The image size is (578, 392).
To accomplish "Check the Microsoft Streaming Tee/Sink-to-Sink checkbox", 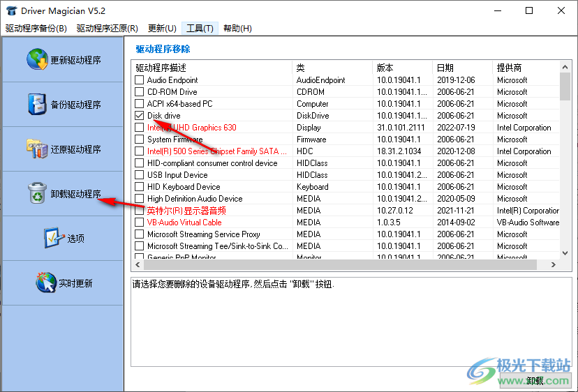I will (140, 246).
